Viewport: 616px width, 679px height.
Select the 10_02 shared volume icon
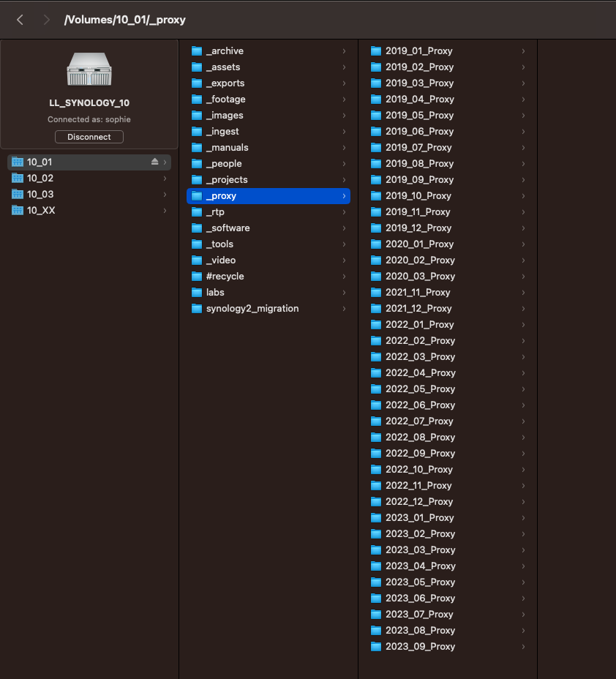pyautogui.click(x=18, y=178)
